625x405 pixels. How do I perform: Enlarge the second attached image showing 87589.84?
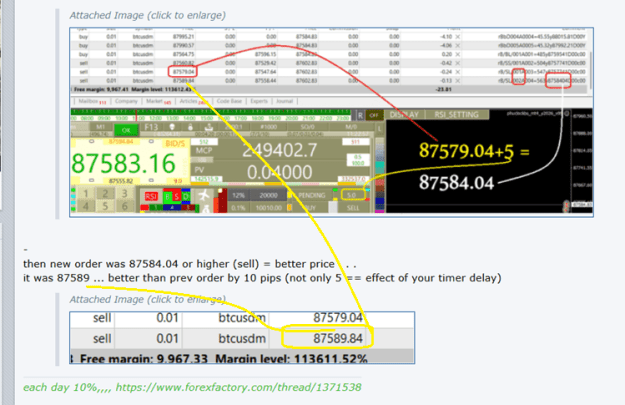(x=242, y=338)
